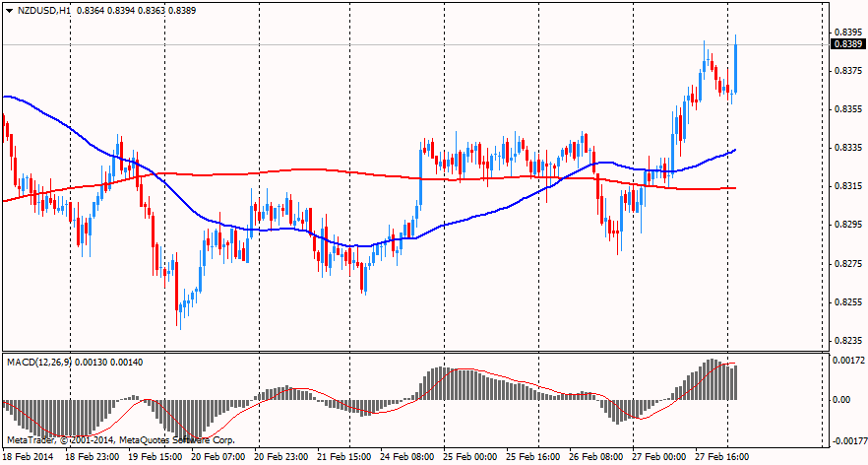868x465 pixels.
Task: Click the 0.00172 MACD scale label
Action: [847, 361]
